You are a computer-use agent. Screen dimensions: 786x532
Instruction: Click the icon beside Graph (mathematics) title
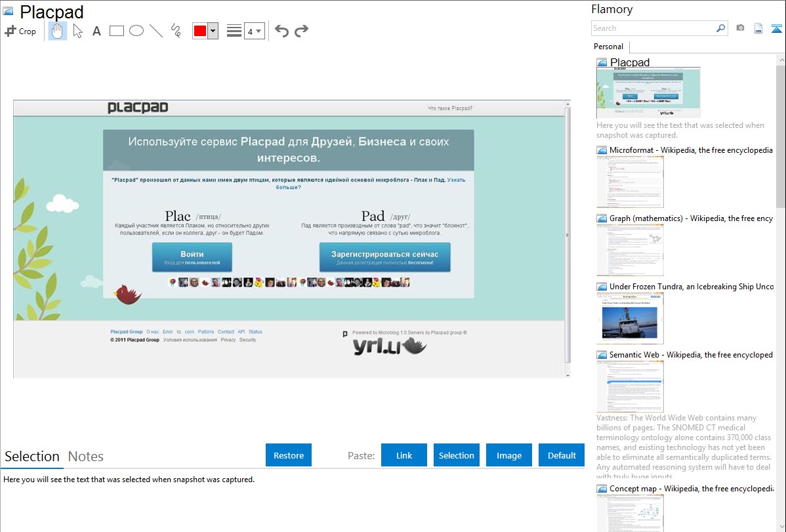pyautogui.click(x=602, y=218)
